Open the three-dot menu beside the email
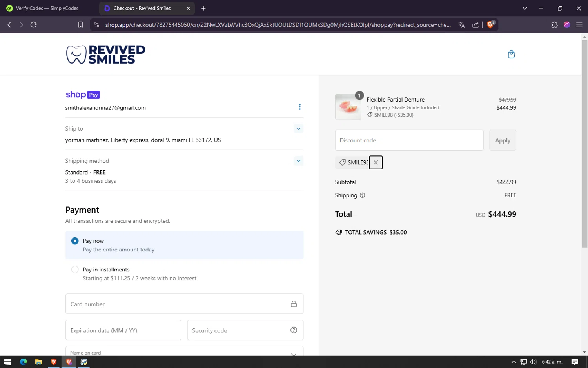The width and height of the screenshot is (588, 368). [300, 107]
